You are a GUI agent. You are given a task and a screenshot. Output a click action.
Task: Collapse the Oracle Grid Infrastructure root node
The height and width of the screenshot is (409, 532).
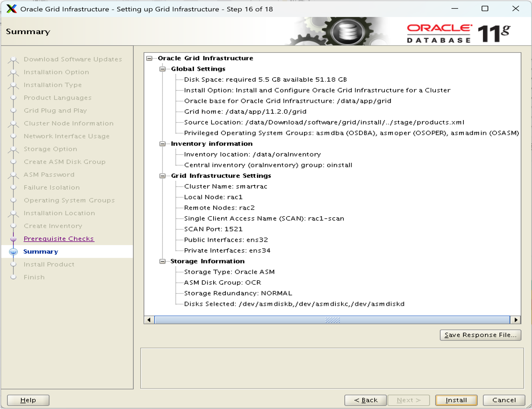(x=149, y=58)
